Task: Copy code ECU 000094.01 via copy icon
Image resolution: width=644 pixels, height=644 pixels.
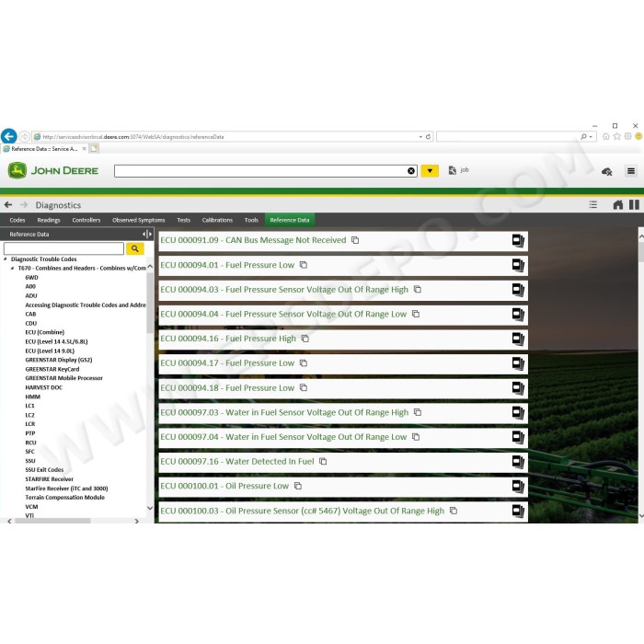Action: (x=303, y=265)
